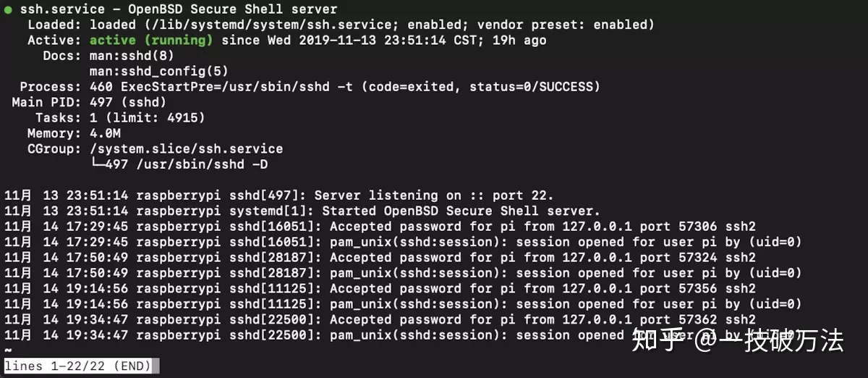
Task: Click the green status dot before ssh.service
Action: (8, 9)
